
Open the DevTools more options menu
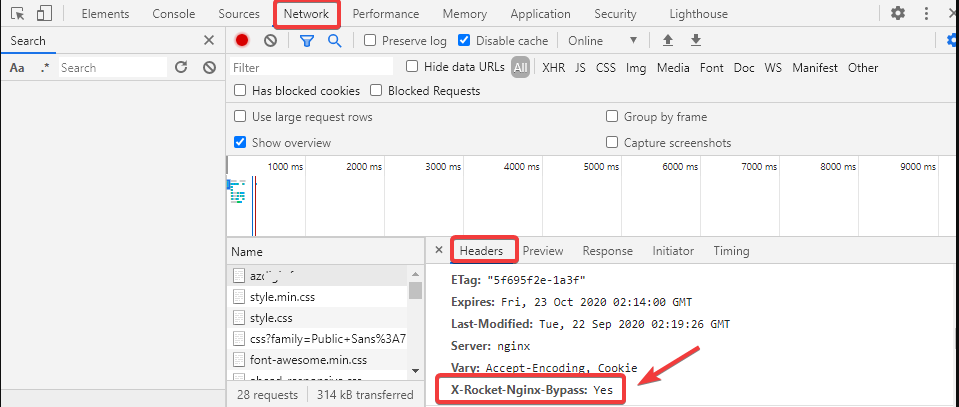coord(926,14)
